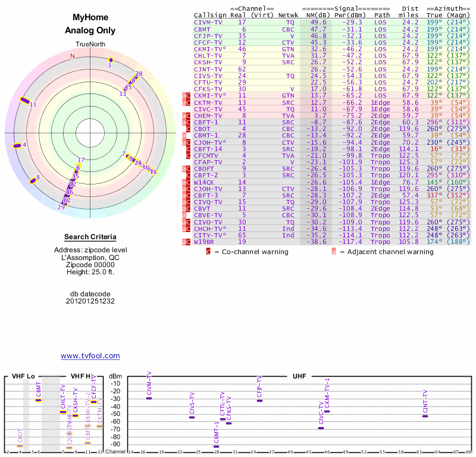Select the channel 17 marker on radar

(x=82, y=159)
